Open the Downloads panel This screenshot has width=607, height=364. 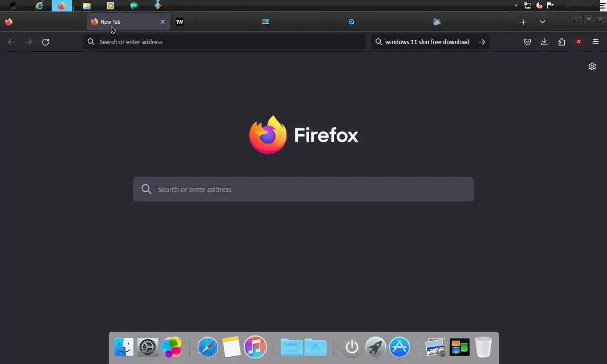tap(544, 42)
